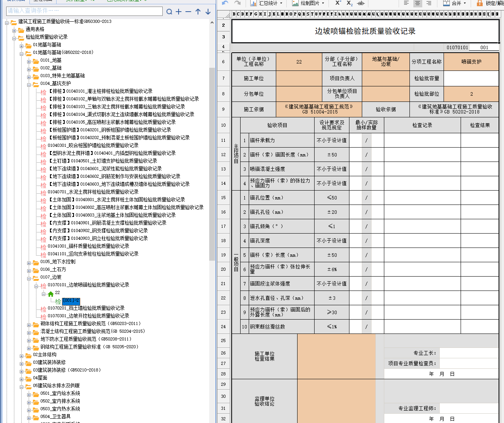Viewport: 504px width, 423px height.
Task: Align text center in toolbar
Action: [x=418, y=3]
